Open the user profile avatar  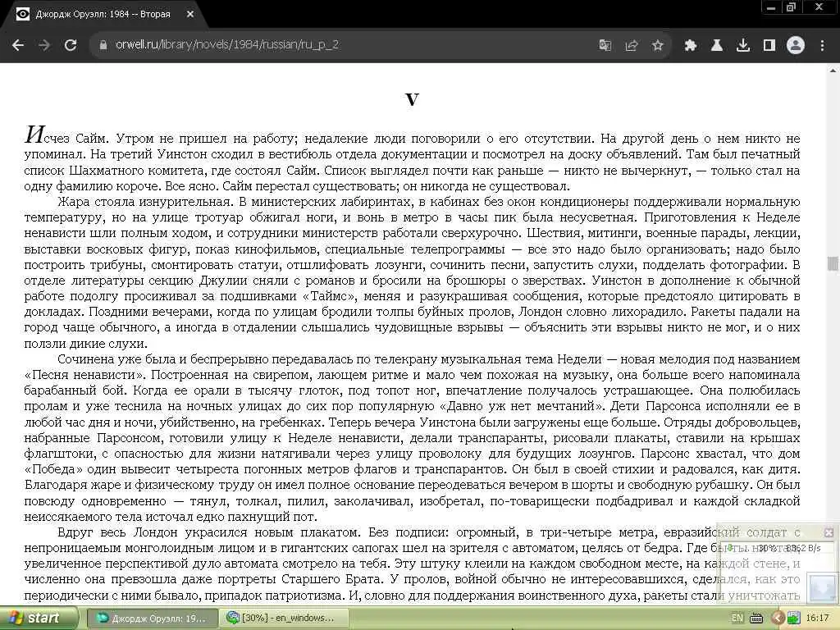pos(796,45)
